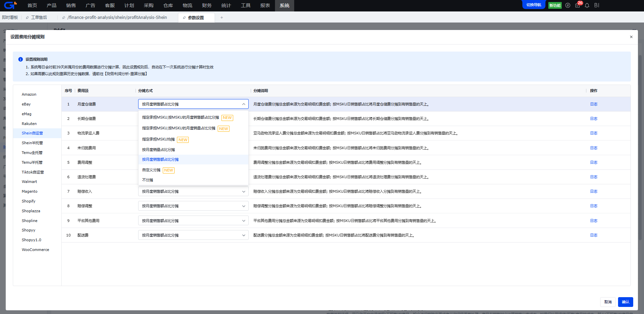Click the pin icon on 工单售后 tab

[27, 18]
